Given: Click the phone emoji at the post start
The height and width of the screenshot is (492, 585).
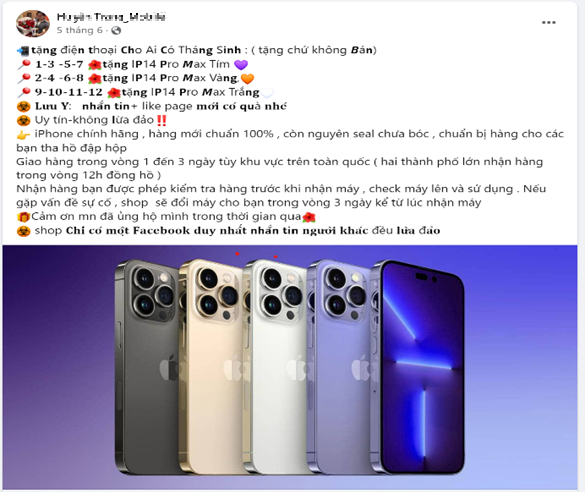Looking at the screenshot, I should 23,50.
